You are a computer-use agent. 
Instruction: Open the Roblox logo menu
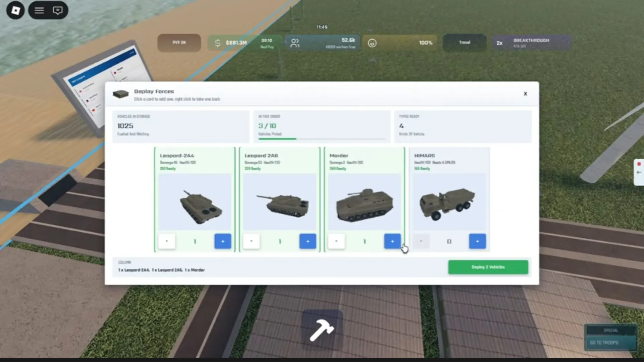[15, 10]
